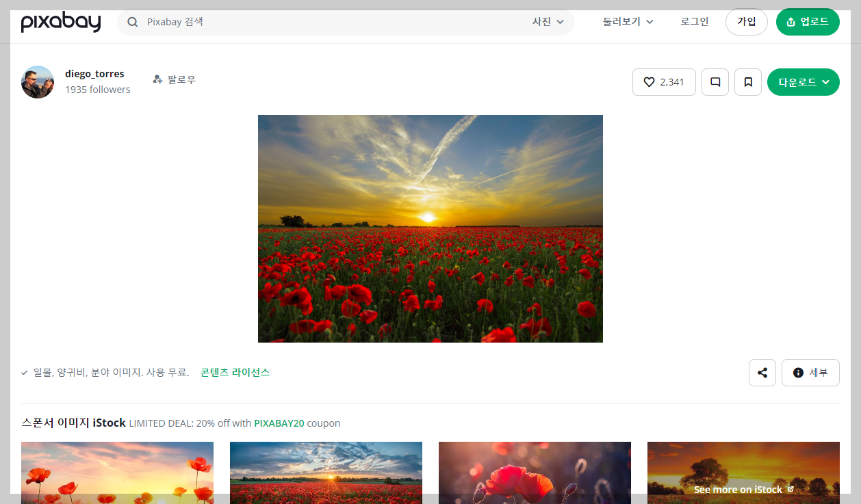Like the photo with heart 2,341 button
This screenshot has height=504, width=861.
664,82
